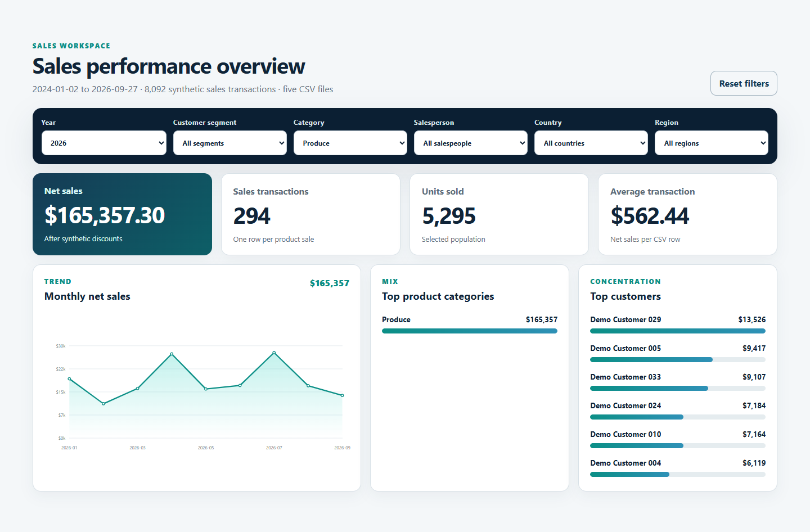Click the 2026-07 axis label
The height and width of the screenshot is (532, 810).
(x=274, y=448)
